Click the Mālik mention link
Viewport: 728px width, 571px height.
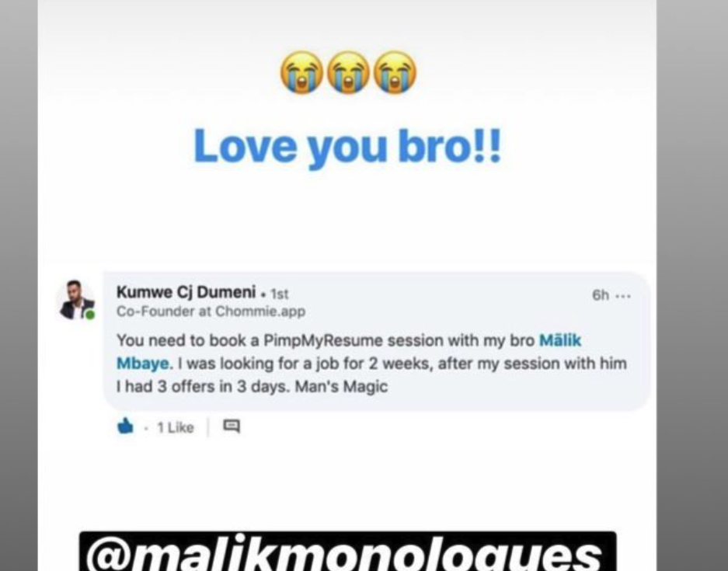click(x=560, y=340)
